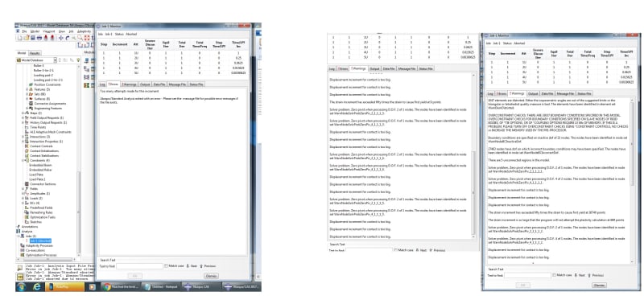This screenshot has width=644, height=296.
Task: Show the message area icon at bottom-left
Action: 19,268
